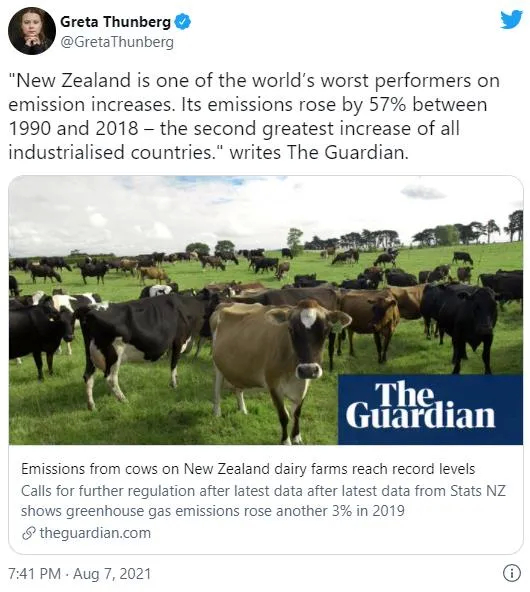Viewport: 530px width, 592px height.
Task: Open Greta Thunberg's profile picture
Action: tap(32, 31)
